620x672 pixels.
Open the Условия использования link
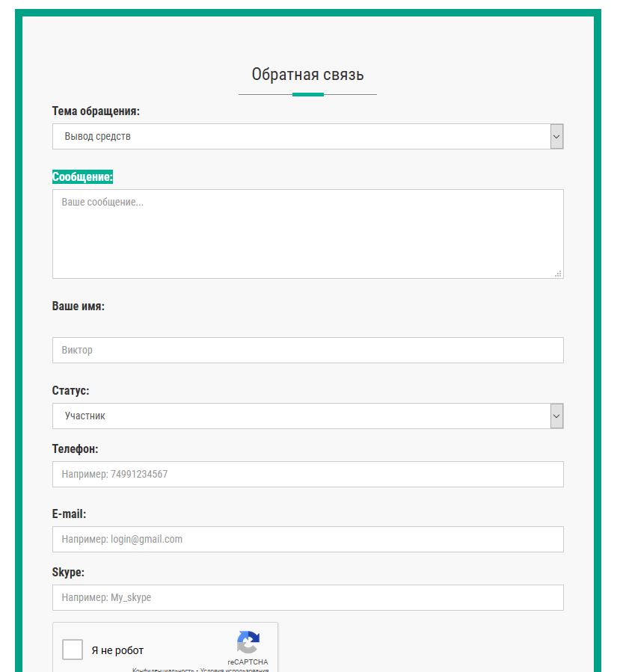[234, 670]
